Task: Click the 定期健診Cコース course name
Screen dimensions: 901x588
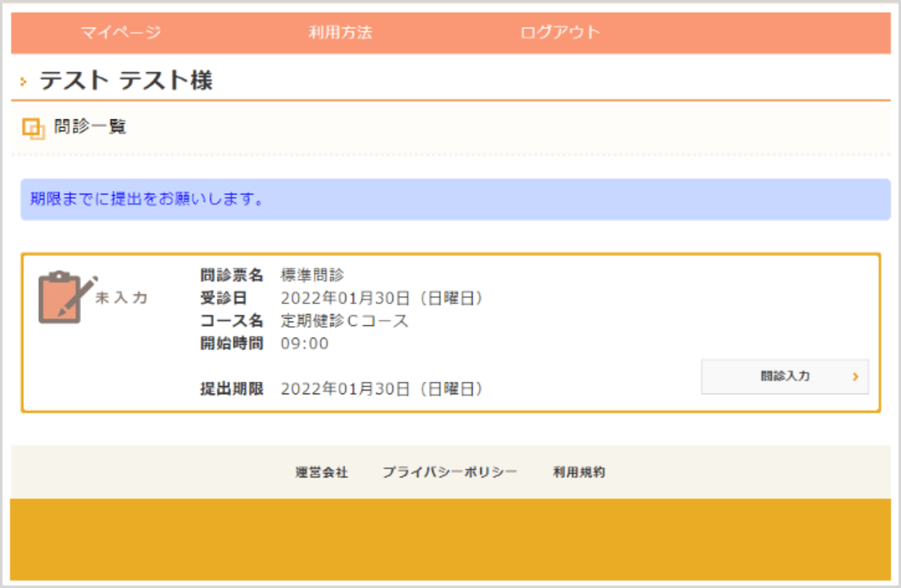Action: tap(345, 321)
